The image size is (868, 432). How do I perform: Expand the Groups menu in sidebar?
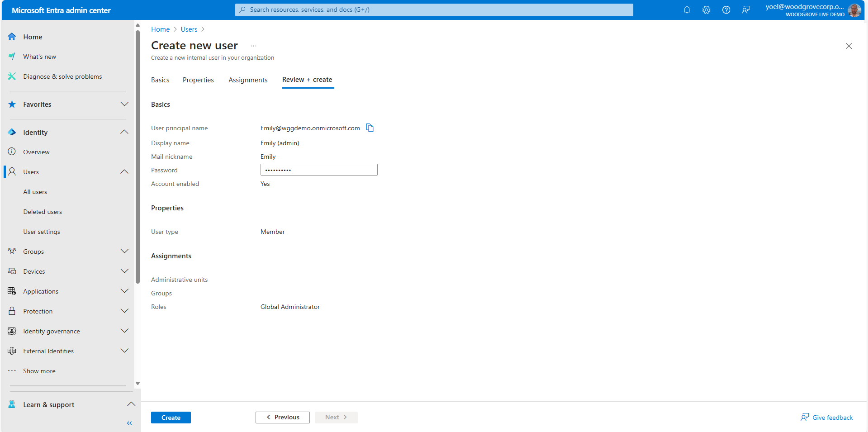coord(124,252)
